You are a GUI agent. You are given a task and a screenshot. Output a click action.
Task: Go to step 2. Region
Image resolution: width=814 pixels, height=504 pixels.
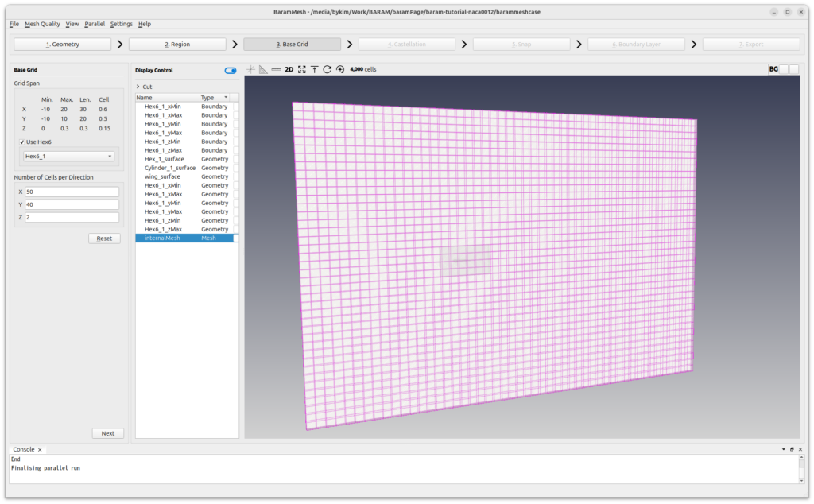pyautogui.click(x=177, y=44)
